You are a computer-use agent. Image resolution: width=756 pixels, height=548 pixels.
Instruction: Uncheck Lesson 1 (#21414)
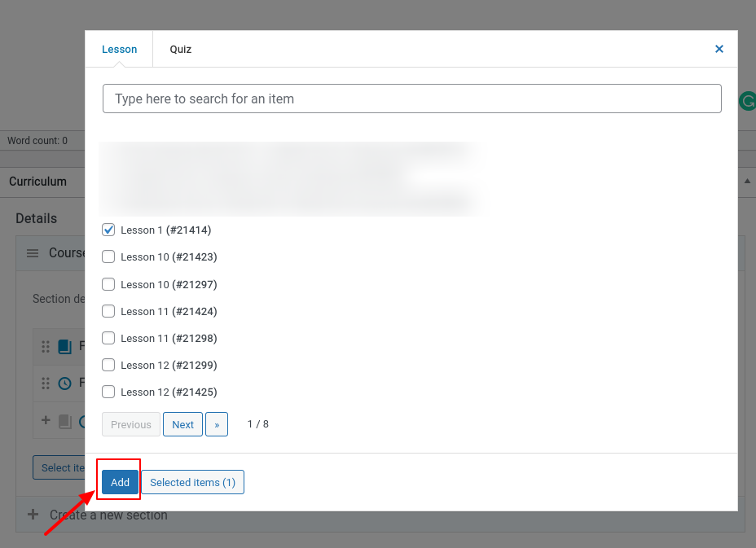pos(108,230)
